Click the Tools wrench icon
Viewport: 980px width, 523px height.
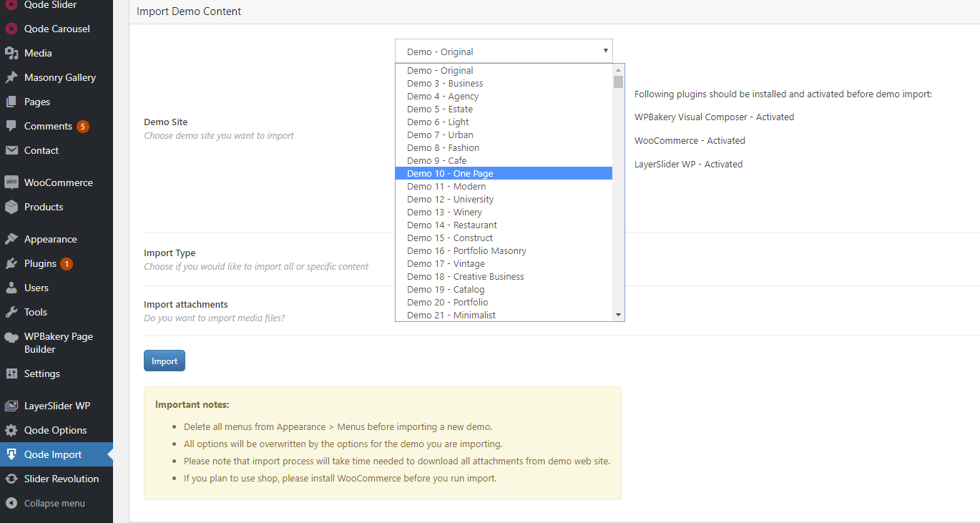[x=11, y=312]
